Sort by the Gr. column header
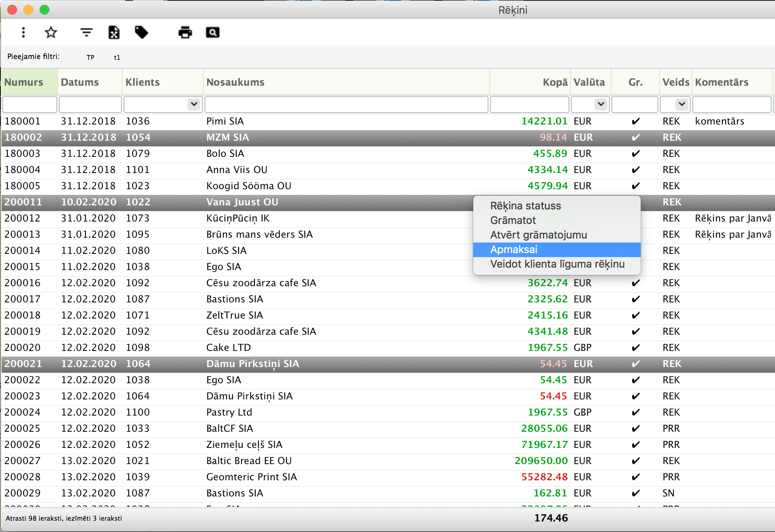The height and width of the screenshot is (532, 775). (x=635, y=82)
